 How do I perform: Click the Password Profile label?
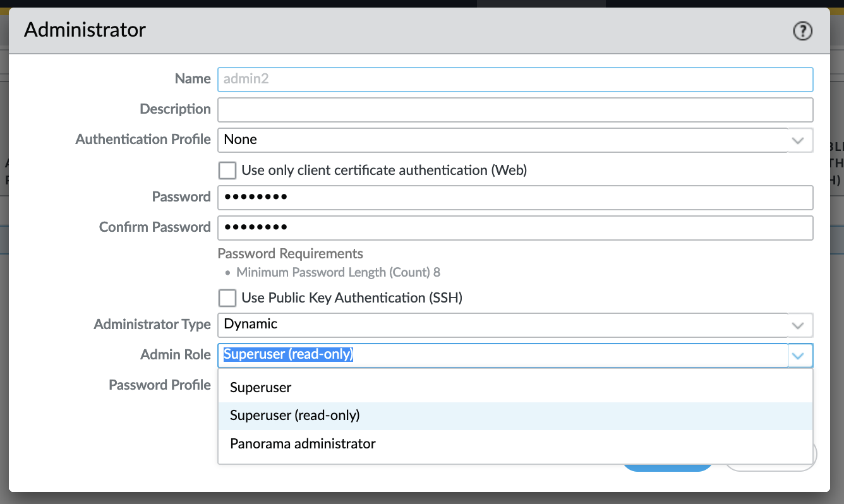point(160,385)
